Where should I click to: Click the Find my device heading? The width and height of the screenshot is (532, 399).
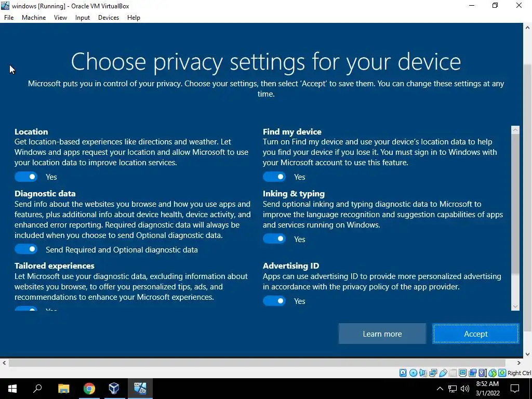click(x=292, y=131)
